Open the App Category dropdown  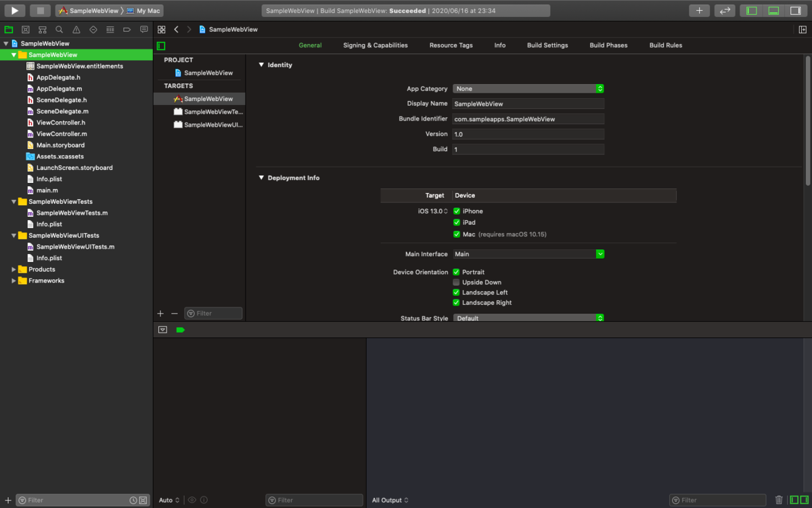tap(528, 89)
